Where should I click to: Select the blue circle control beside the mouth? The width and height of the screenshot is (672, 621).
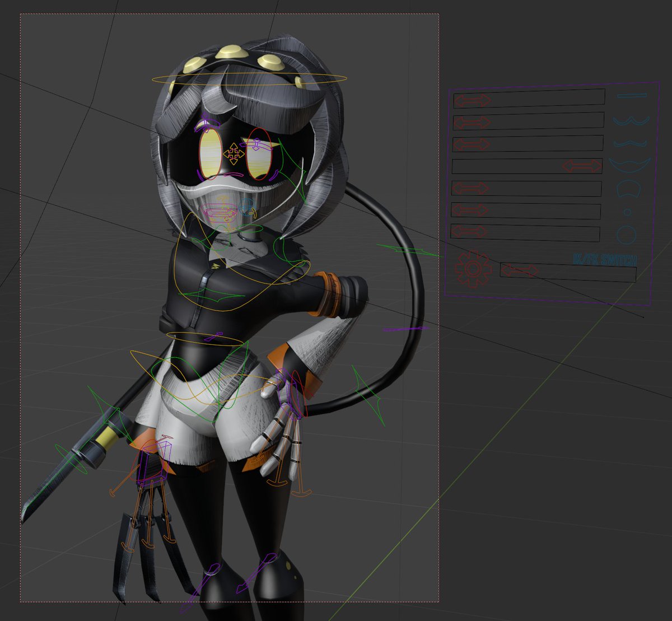247,207
